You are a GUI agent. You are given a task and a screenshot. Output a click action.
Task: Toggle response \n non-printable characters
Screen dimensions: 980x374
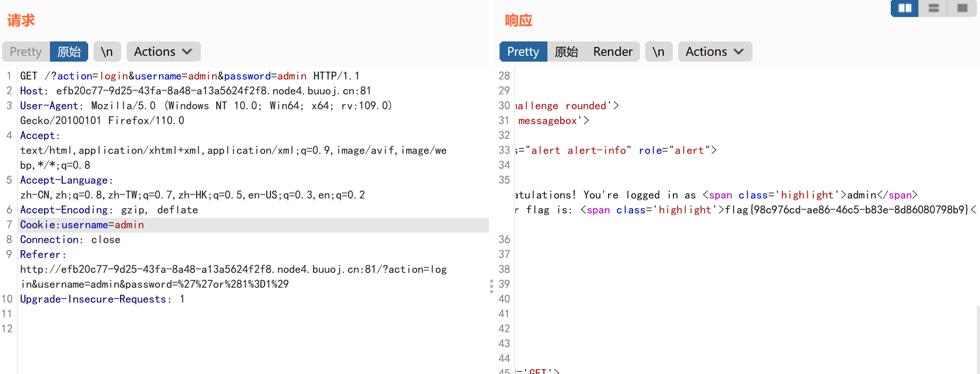point(658,52)
